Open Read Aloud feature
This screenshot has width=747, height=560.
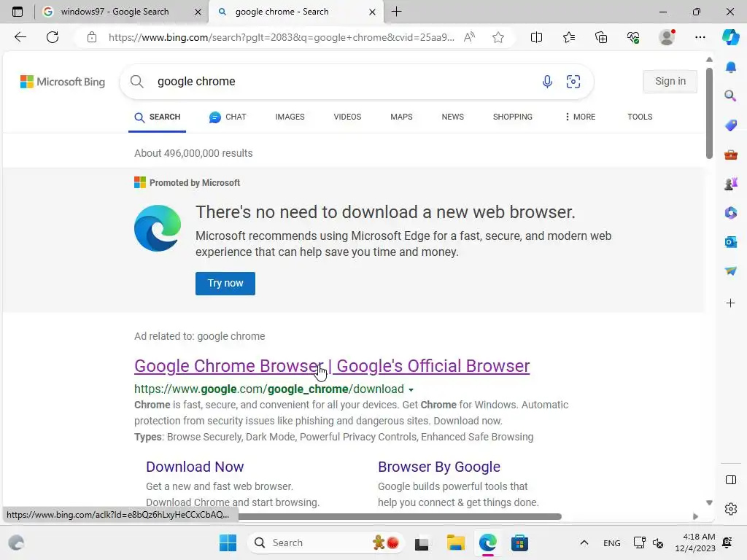469,37
